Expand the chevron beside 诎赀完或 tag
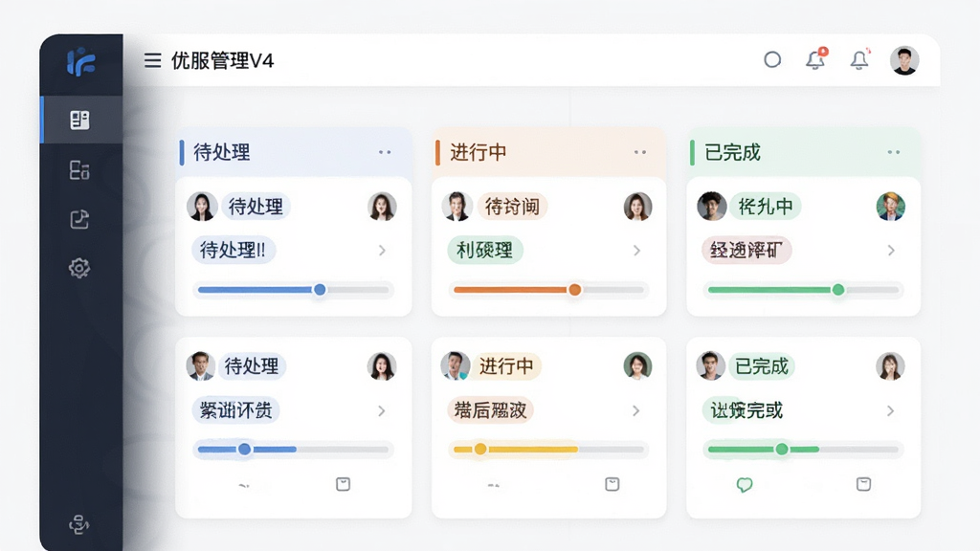Image resolution: width=980 pixels, height=551 pixels. click(890, 411)
